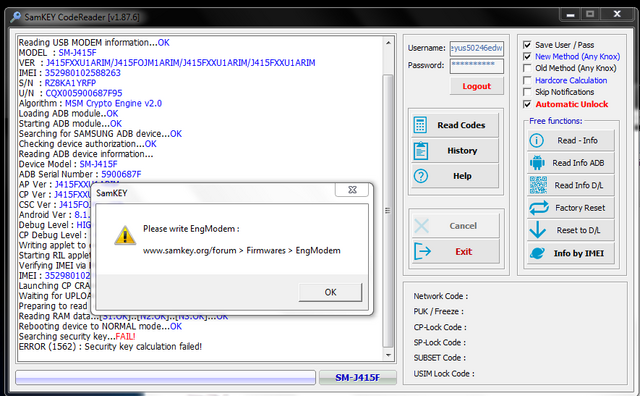This screenshot has height=396, width=640.
Task: Click the OK button in SamKEY dialog
Action: pos(330,292)
